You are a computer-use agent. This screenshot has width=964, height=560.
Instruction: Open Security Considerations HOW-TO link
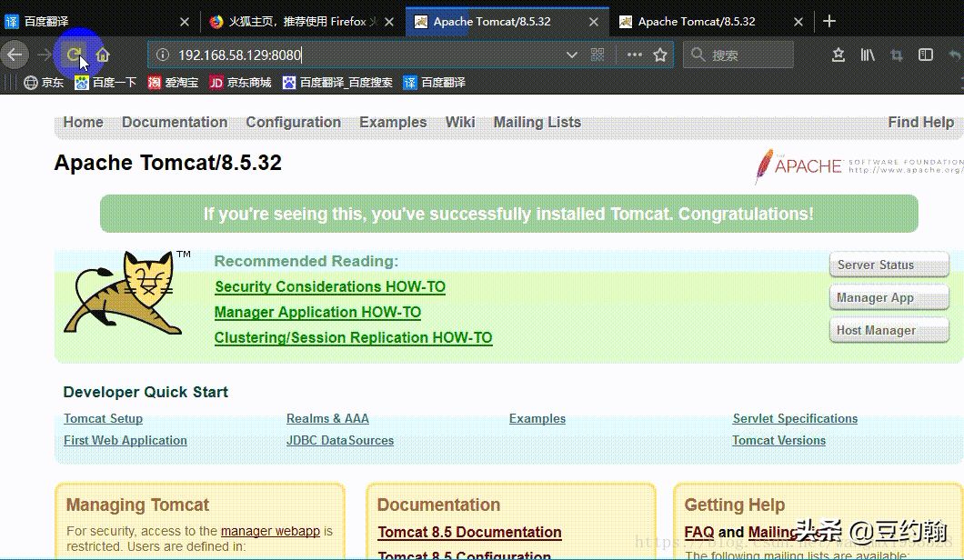[x=330, y=287]
